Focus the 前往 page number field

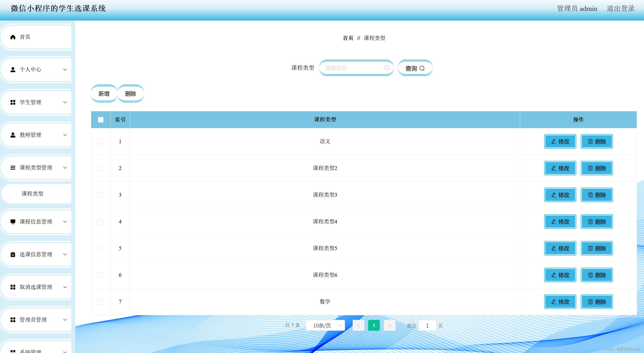point(427,325)
